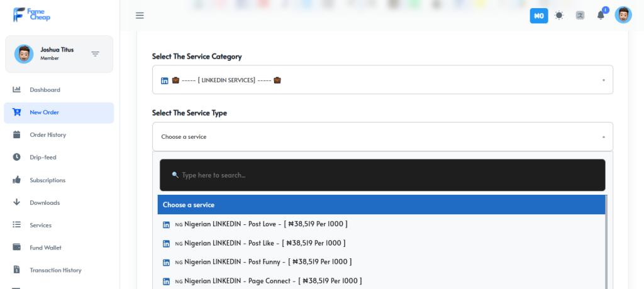Click the FameCheap logo
This screenshot has height=289, width=644.
31,15
